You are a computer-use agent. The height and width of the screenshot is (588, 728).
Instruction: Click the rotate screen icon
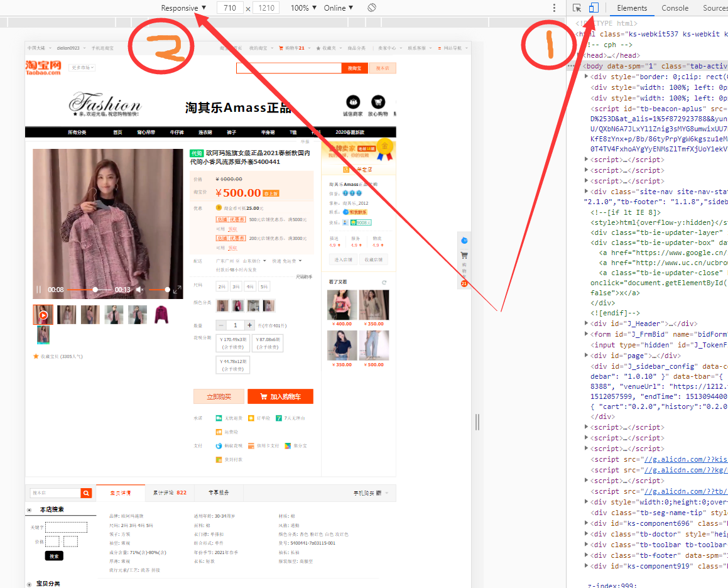372,8
